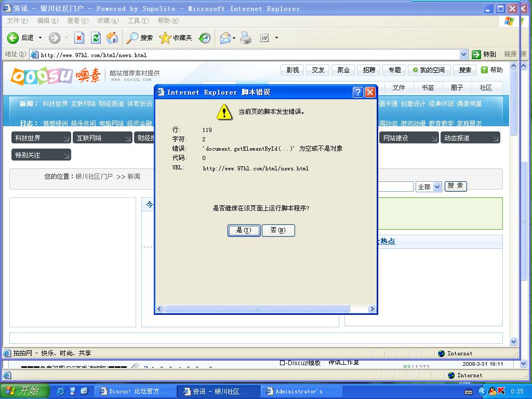Switch to Administrator's taskbar window

(x=301, y=392)
